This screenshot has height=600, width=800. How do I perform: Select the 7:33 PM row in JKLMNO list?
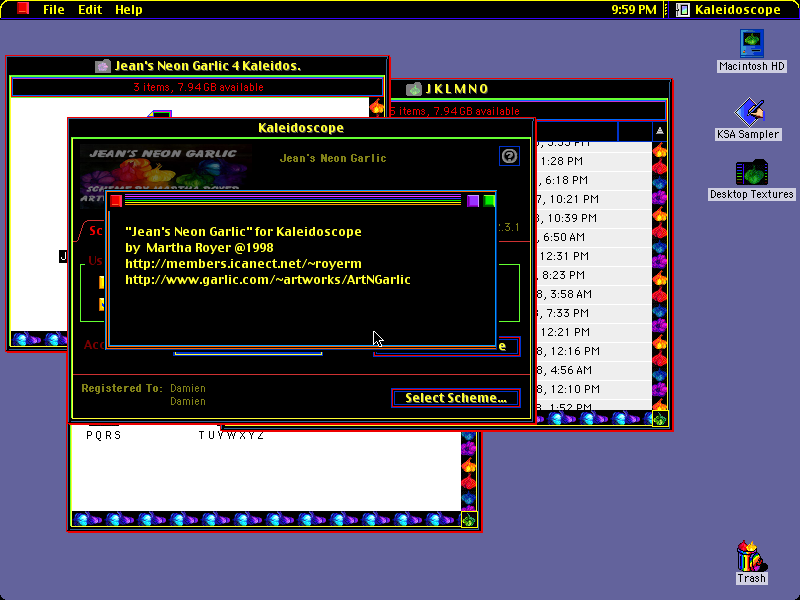593,313
